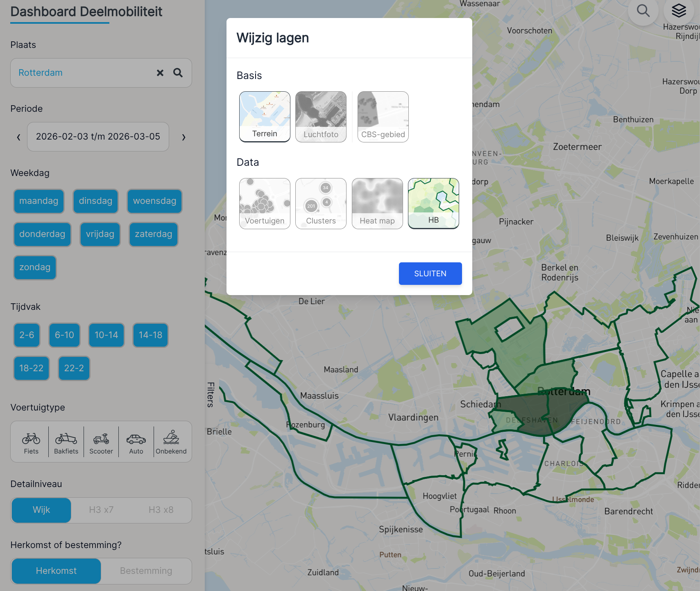Toggle the zaterdag weekday filter
Viewport: 700px width, 591px height.
pos(154,234)
